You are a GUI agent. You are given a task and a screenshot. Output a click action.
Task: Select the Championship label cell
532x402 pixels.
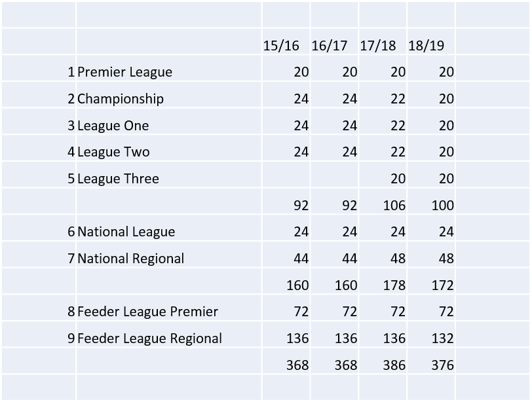[x=169, y=95]
